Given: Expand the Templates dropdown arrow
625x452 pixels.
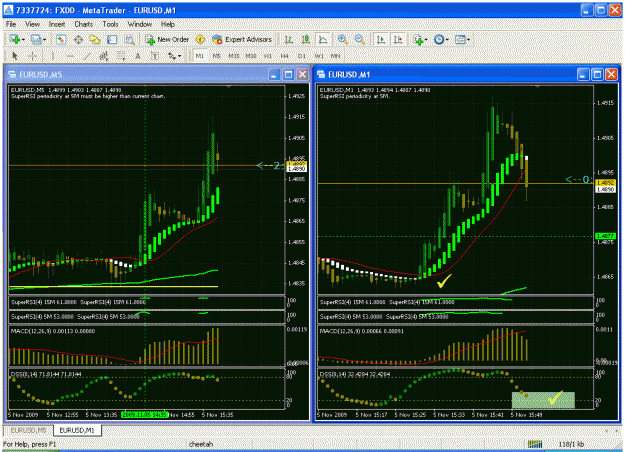Looking at the screenshot, I should 468,40.
